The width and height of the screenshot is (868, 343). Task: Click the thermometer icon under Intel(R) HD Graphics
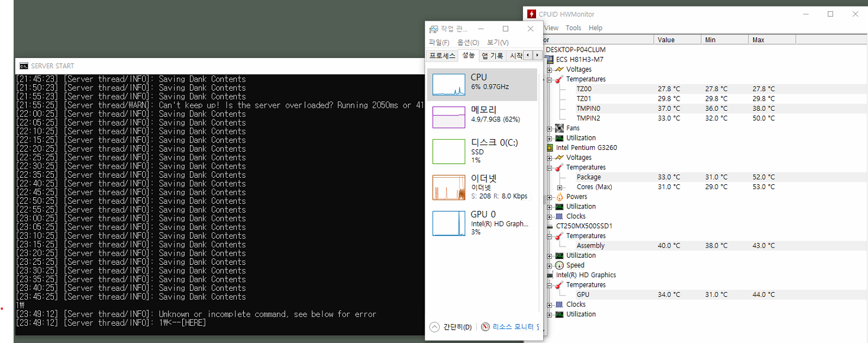tap(559, 285)
